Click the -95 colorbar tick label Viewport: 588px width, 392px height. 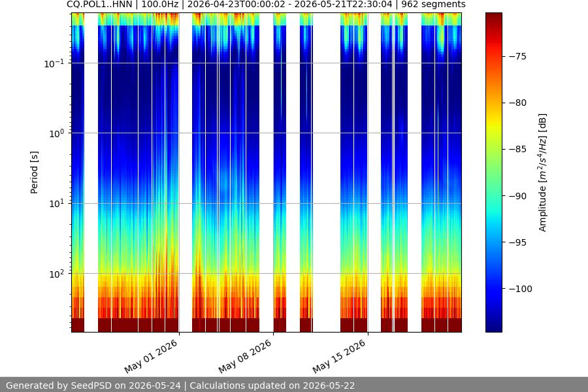(x=517, y=242)
